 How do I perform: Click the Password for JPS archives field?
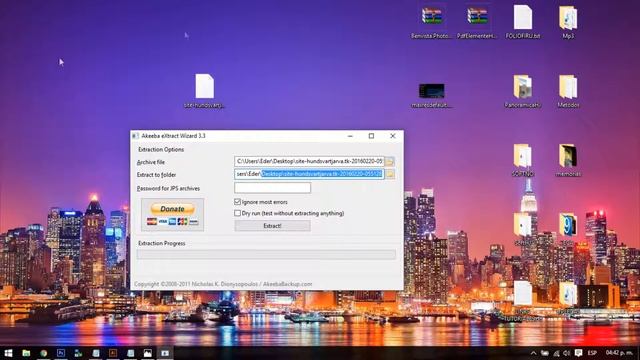point(272,188)
